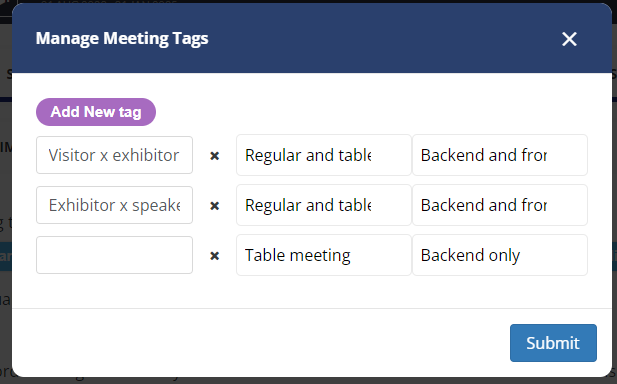Expand Regular and table dropdown for Exhibitor x speaker
617x384 pixels.
pos(324,205)
